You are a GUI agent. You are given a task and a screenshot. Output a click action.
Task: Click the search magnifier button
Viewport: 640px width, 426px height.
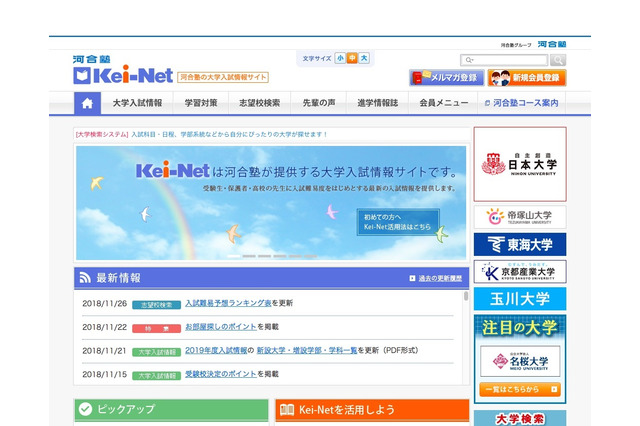click(x=558, y=60)
